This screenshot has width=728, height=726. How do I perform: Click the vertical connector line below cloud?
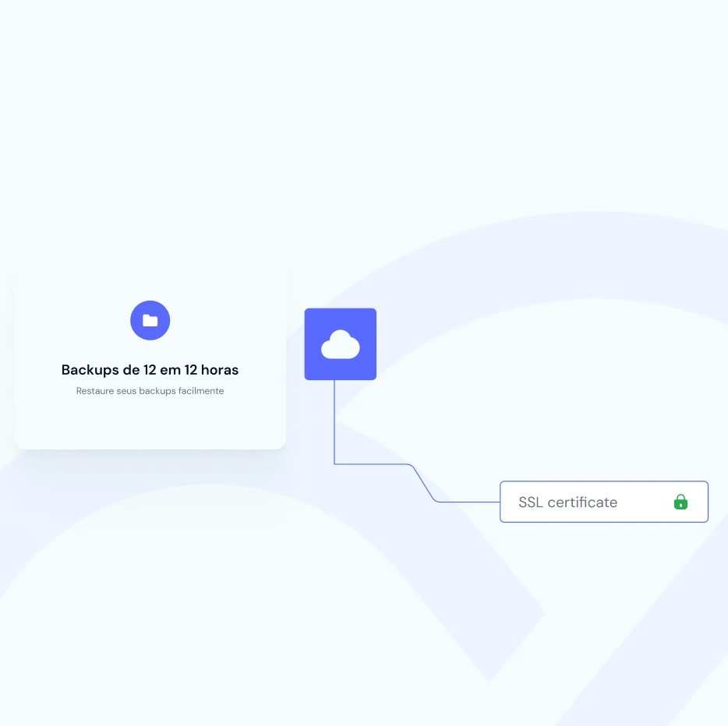click(334, 421)
